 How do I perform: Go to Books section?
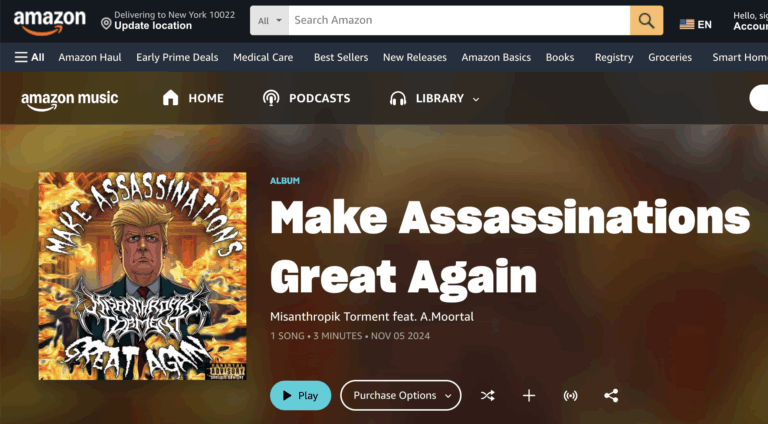tap(560, 57)
